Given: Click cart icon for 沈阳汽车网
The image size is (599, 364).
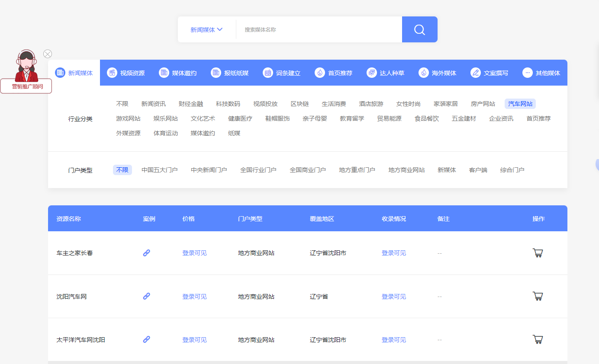Looking at the screenshot, I should (538, 297).
